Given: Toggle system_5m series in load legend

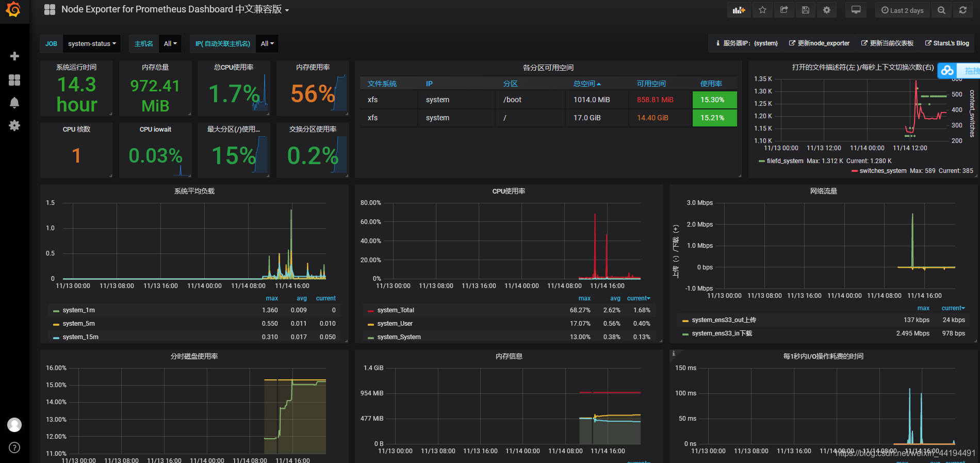Looking at the screenshot, I should [x=78, y=324].
